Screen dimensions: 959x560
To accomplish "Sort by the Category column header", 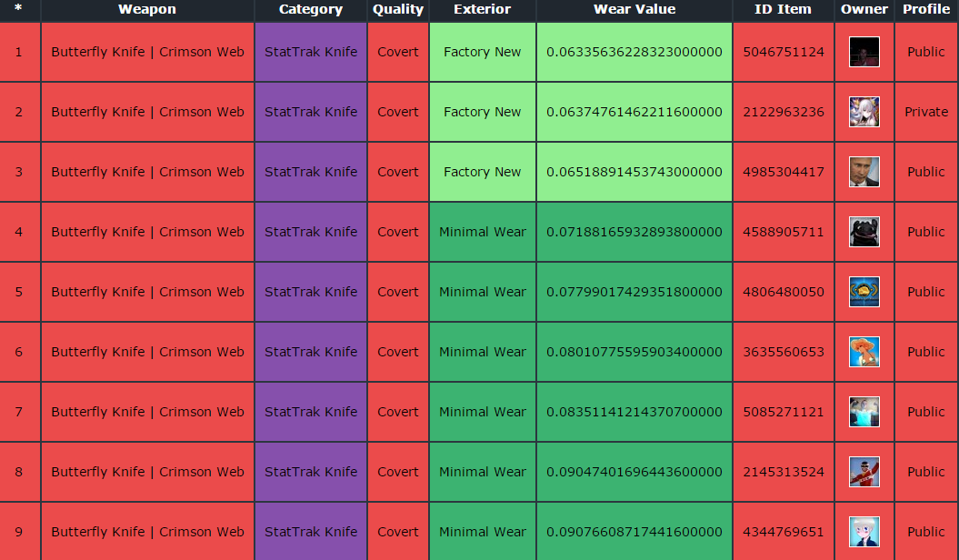I will (x=311, y=9).
